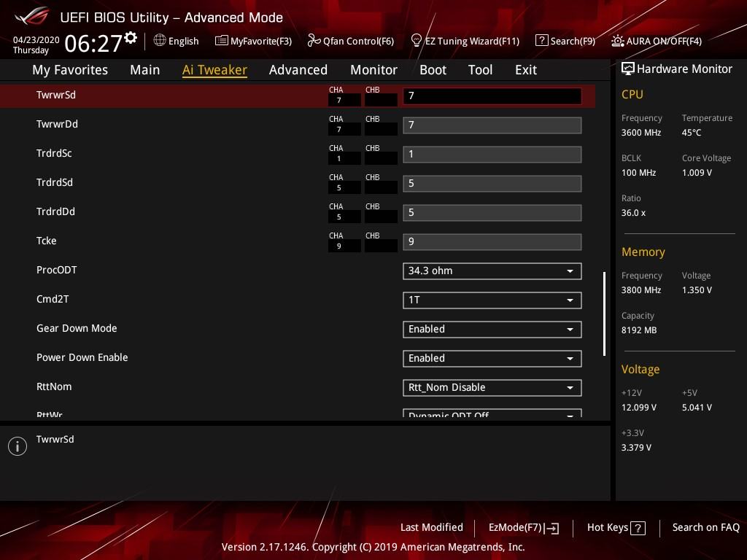
Task: Select the Gear Down Mode label
Action: click(x=76, y=328)
